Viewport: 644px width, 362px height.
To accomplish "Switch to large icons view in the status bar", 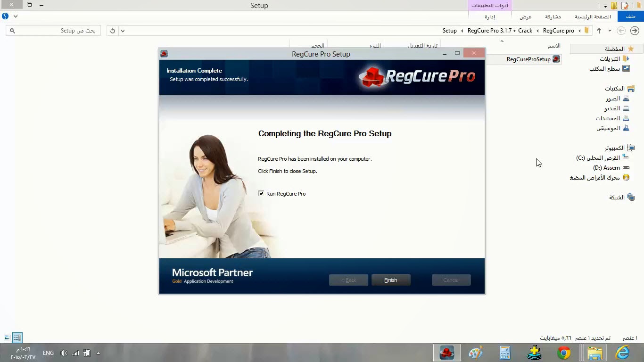I will pos(7,338).
